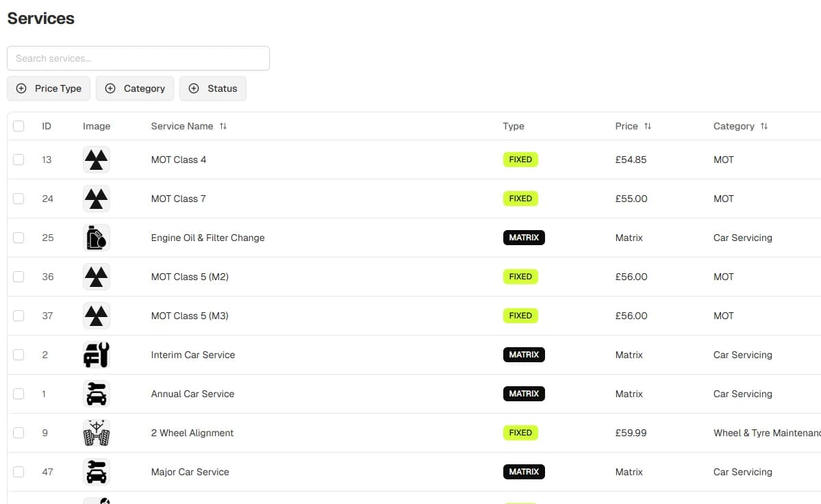821x504 pixels.
Task: Click the oil can icon for Engine Oil & Filter Change
Action: click(x=96, y=237)
